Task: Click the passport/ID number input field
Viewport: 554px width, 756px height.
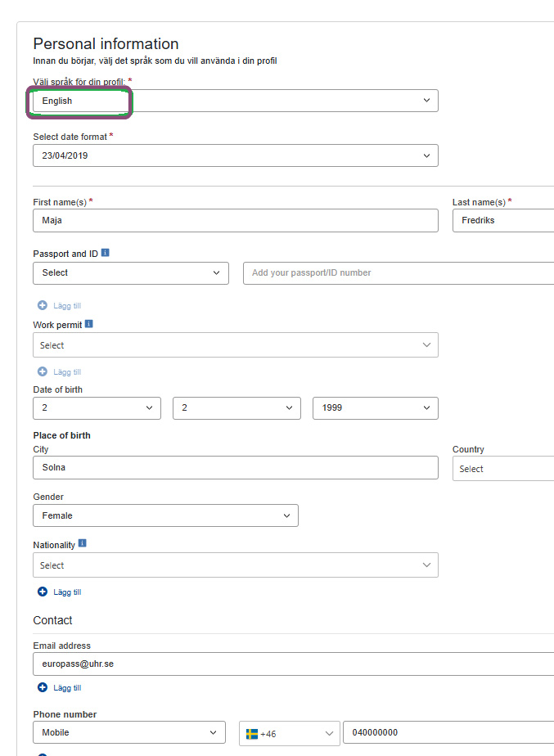Action: coord(398,272)
